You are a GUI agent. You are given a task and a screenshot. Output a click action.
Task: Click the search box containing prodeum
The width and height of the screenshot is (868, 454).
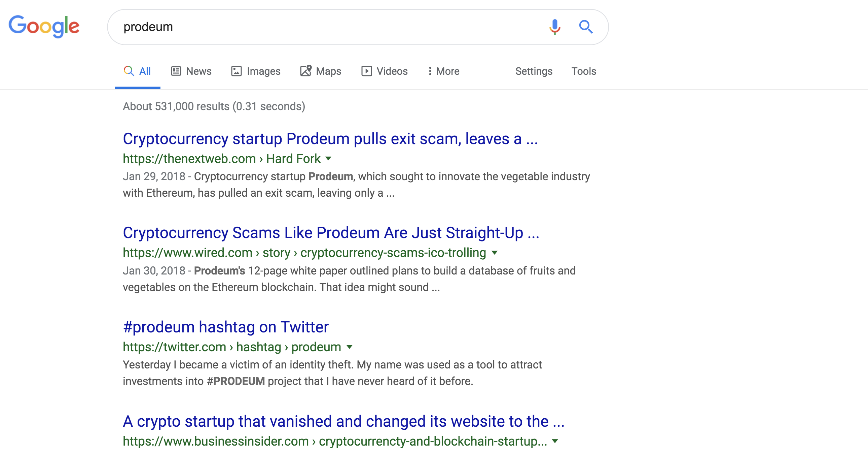[x=330, y=27]
